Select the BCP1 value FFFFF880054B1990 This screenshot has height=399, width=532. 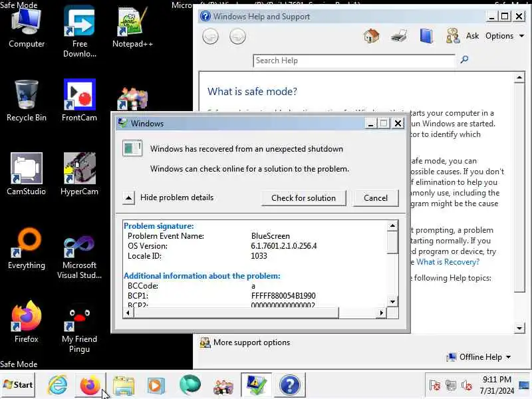click(x=283, y=296)
